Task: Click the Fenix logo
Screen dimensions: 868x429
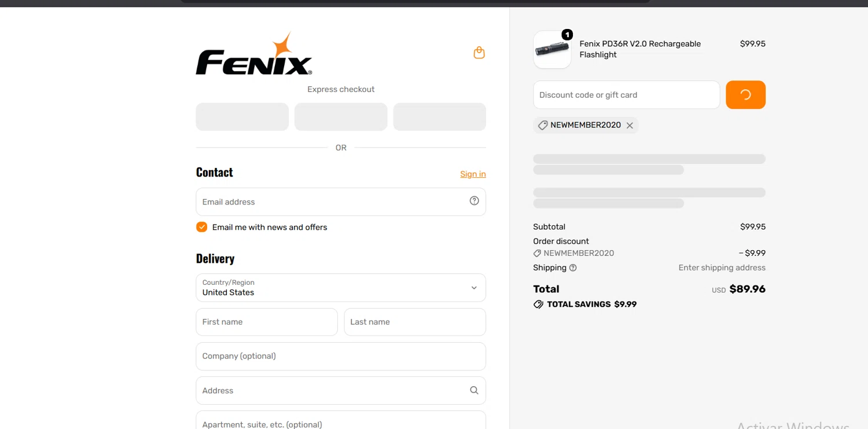Action: pos(254,54)
